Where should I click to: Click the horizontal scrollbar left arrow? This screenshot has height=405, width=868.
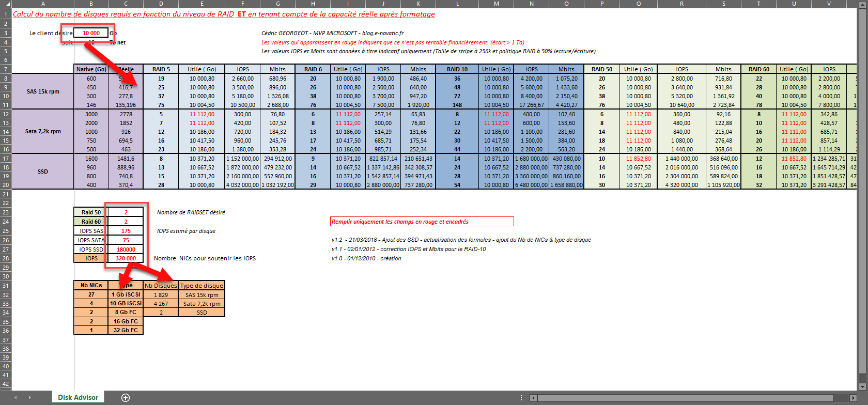533,398
